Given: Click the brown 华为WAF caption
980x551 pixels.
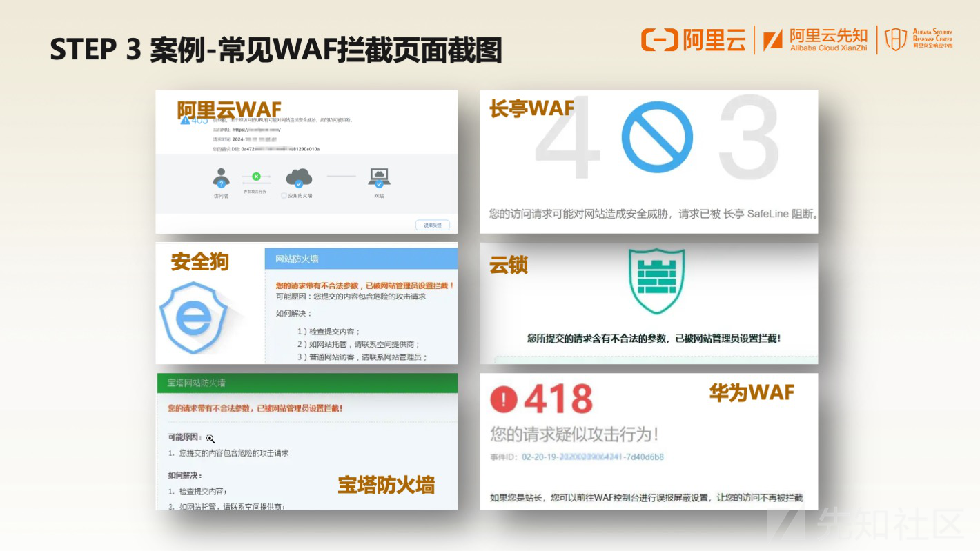Looking at the screenshot, I should 752,393.
